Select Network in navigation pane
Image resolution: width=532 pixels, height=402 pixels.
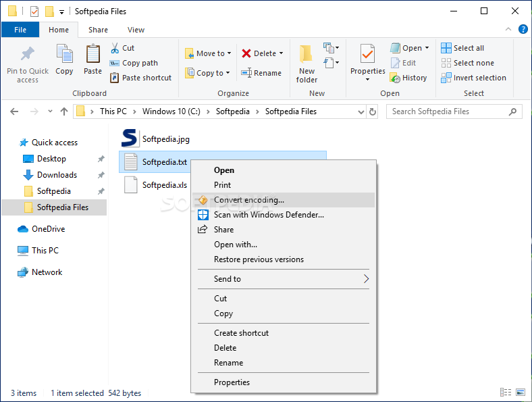[x=40, y=272]
